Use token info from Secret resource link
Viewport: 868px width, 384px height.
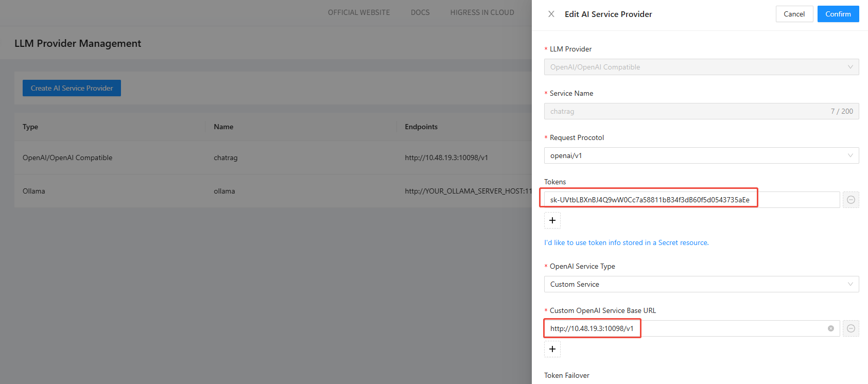click(626, 242)
